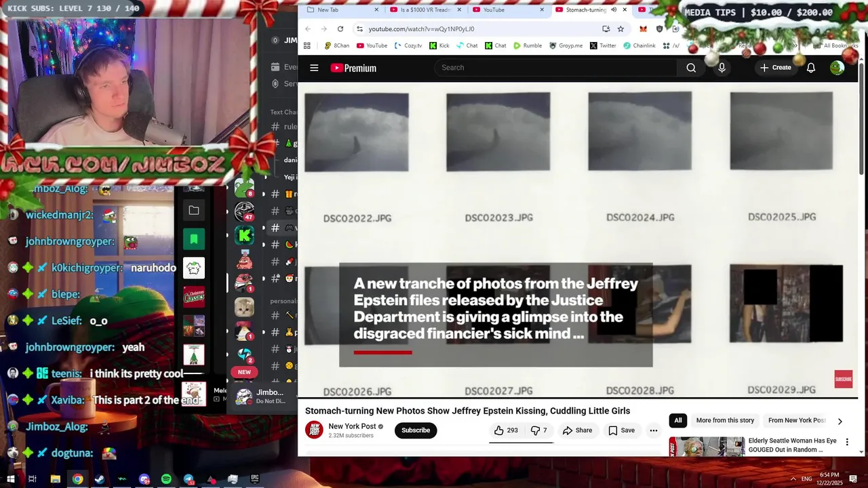Open the YouTube guide hamburger menu
868x488 pixels.
[x=314, y=68]
